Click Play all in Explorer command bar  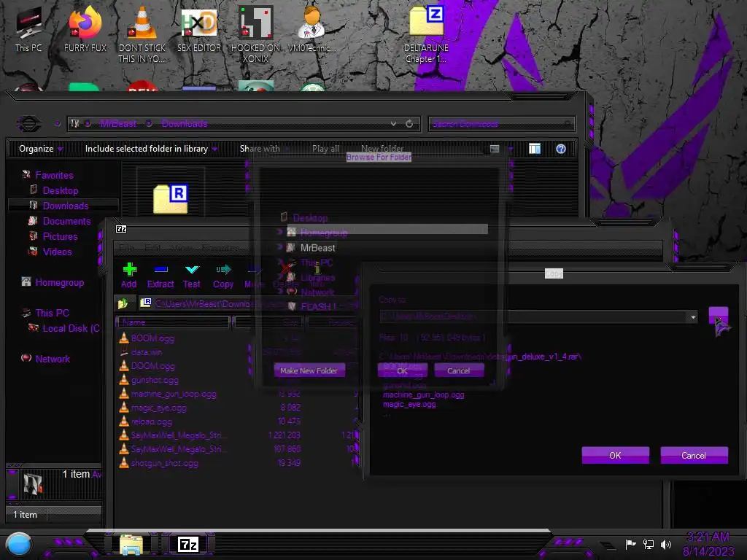point(326,149)
